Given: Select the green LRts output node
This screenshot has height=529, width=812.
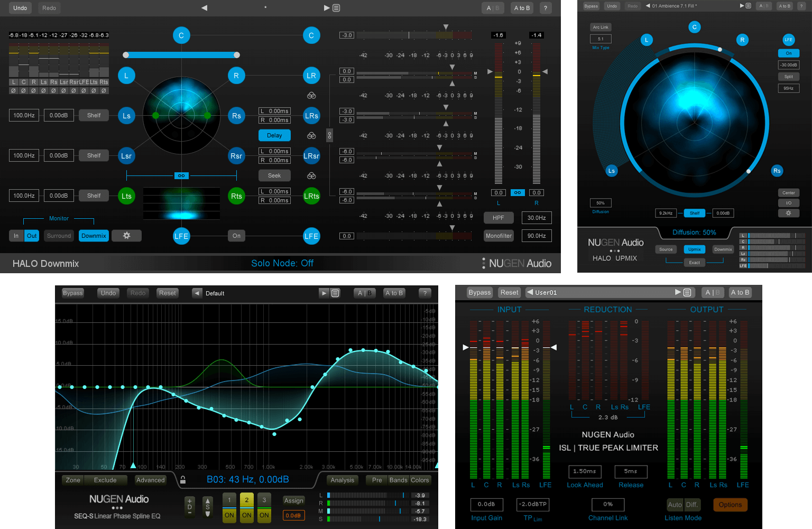Looking at the screenshot, I should [311, 196].
